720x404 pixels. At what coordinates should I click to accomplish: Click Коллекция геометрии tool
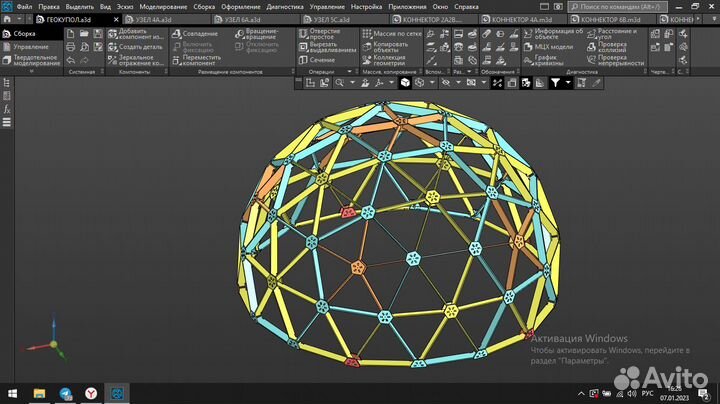coord(384,60)
